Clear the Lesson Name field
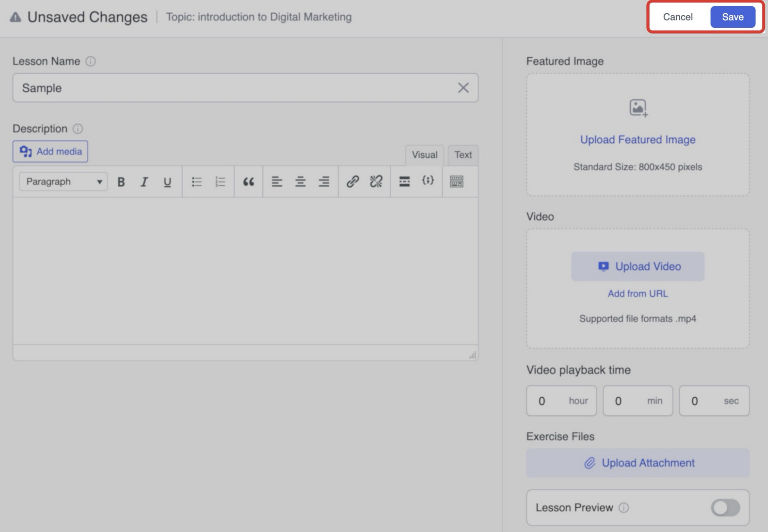The width and height of the screenshot is (768, 532). tap(463, 88)
